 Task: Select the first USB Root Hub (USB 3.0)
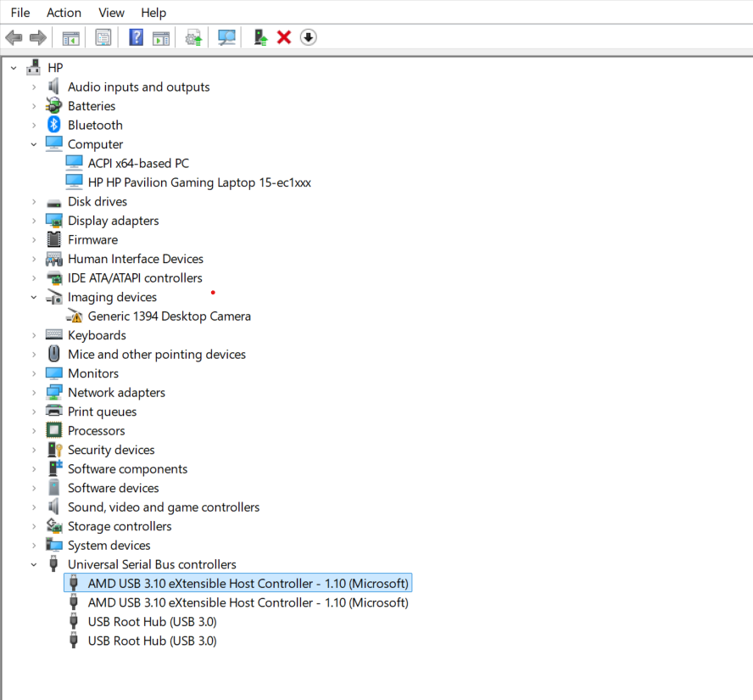[152, 621]
